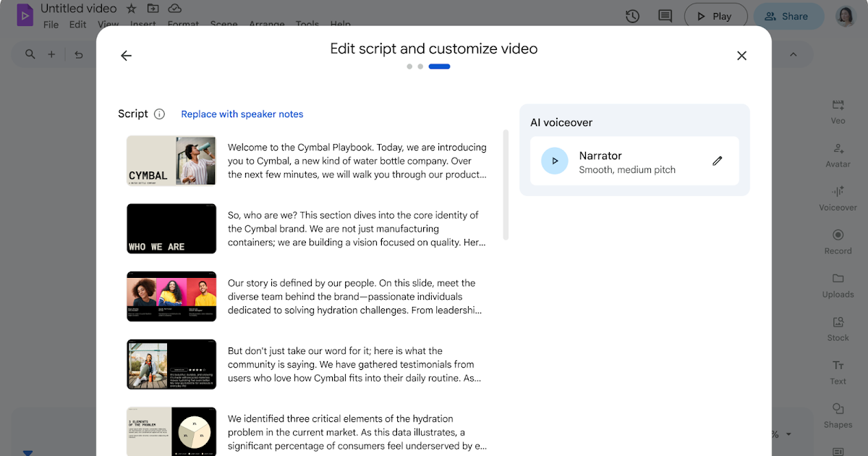This screenshot has width=868, height=456.
Task: Click the Script info icon
Action: (x=160, y=114)
